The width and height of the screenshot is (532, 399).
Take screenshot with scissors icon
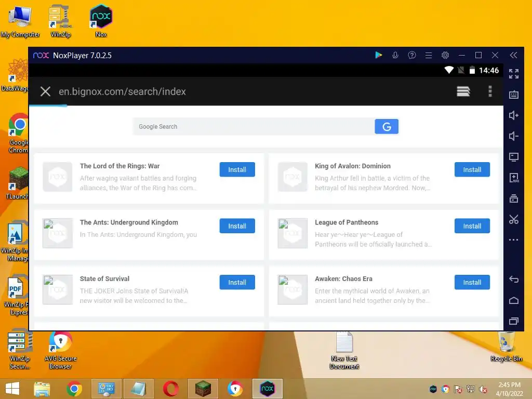click(514, 219)
